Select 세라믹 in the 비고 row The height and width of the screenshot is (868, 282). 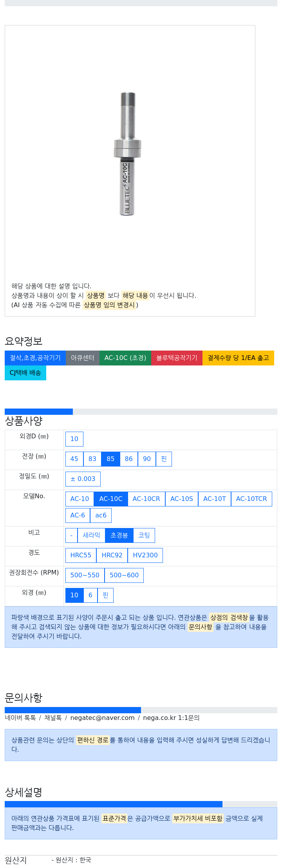point(91,535)
